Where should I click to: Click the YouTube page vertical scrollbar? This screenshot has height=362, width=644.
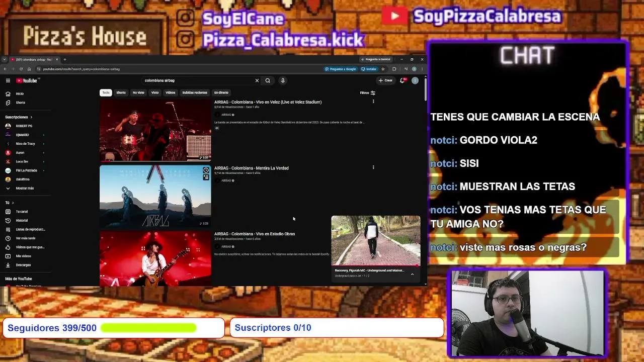(x=426, y=90)
